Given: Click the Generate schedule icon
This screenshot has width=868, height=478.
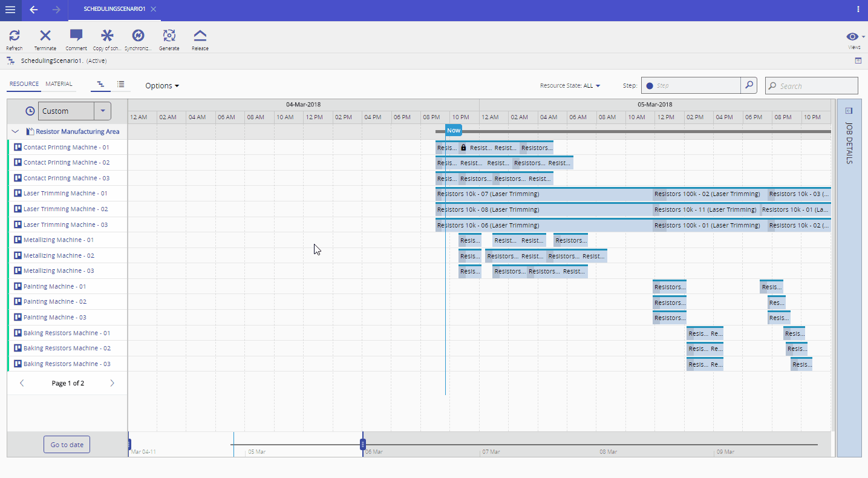Looking at the screenshot, I should 169,36.
